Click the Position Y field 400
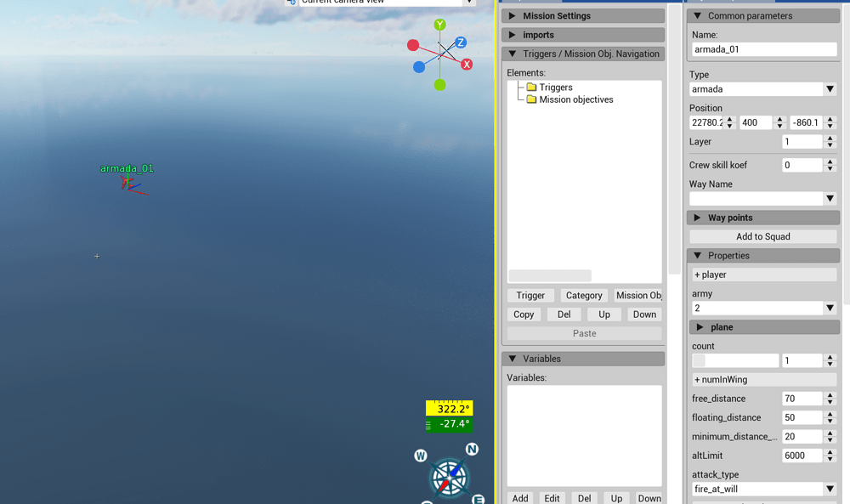This screenshot has width=850, height=504. [x=756, y=122]
